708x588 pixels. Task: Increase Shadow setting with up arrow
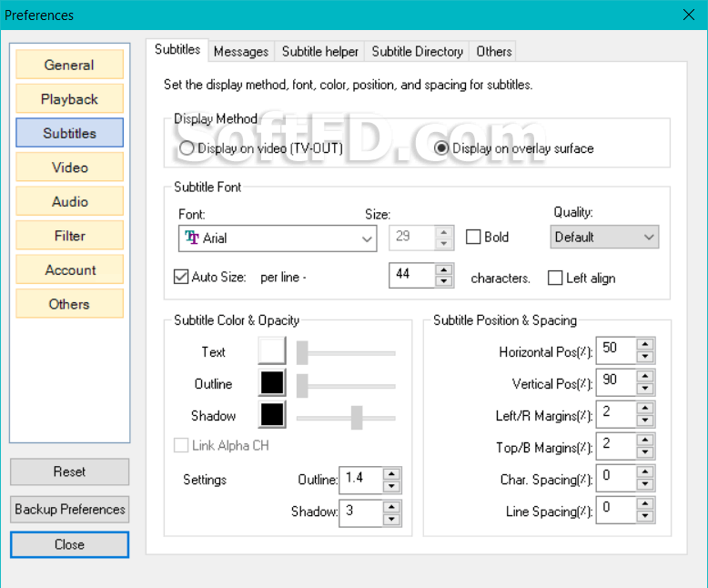point(391,507)
